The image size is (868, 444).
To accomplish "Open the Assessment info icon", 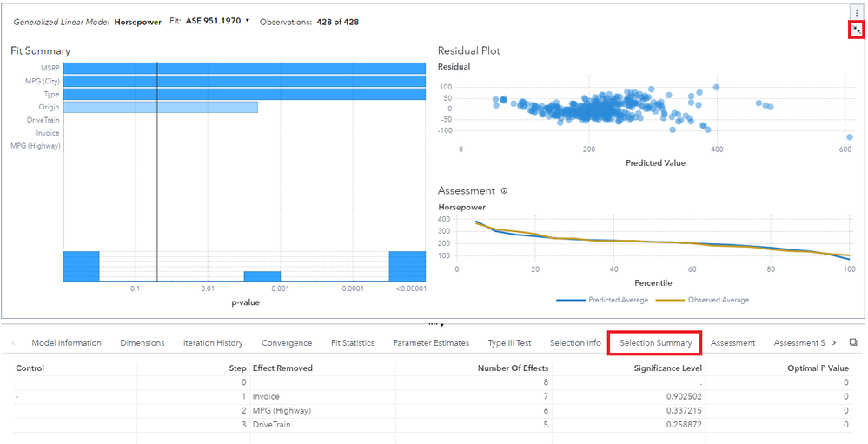I will (504, 191).
